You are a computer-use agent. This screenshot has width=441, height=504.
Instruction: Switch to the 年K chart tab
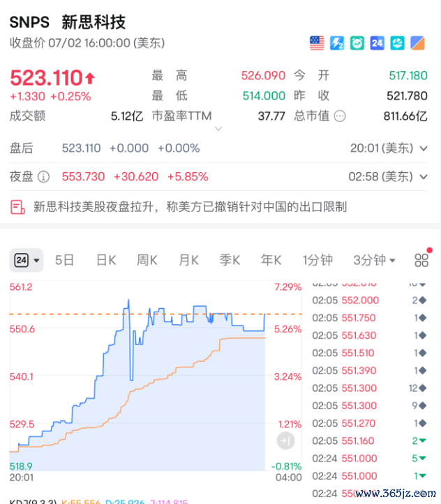click(x=271, y=260)
